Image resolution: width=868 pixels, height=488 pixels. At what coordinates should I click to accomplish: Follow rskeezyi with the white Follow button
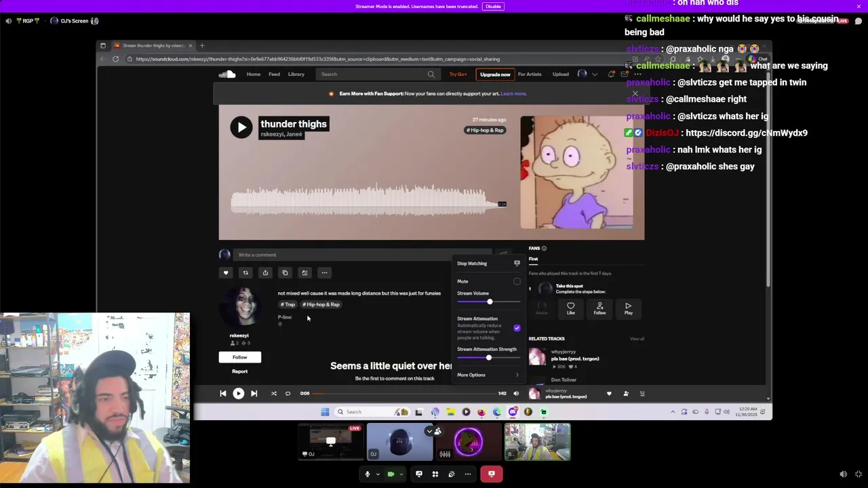240,357
